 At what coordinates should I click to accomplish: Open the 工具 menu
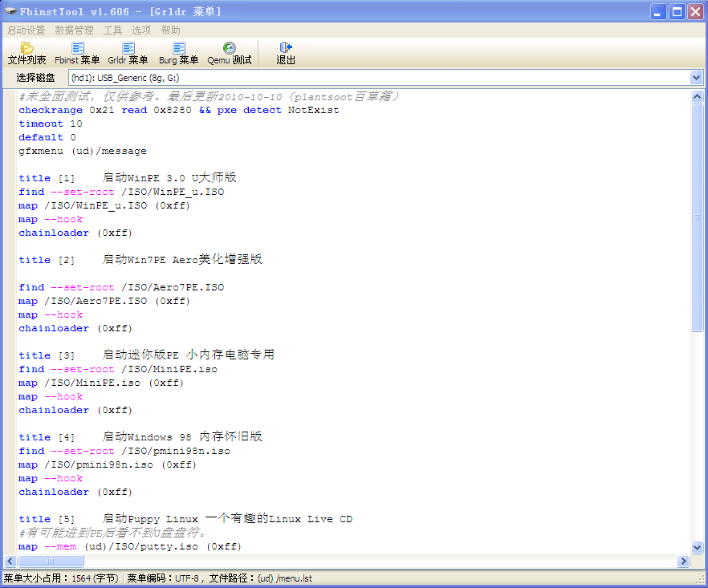pyautogui.click(x=112, y=30)
